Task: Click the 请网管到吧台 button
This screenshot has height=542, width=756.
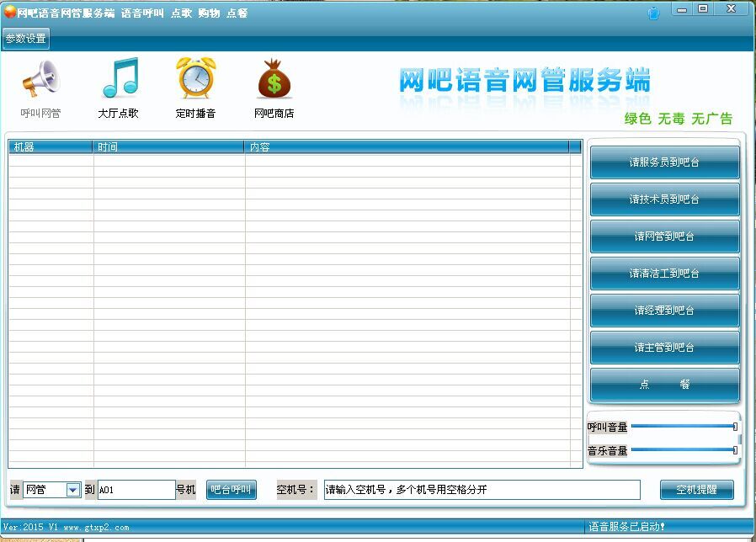Action: 664,236
